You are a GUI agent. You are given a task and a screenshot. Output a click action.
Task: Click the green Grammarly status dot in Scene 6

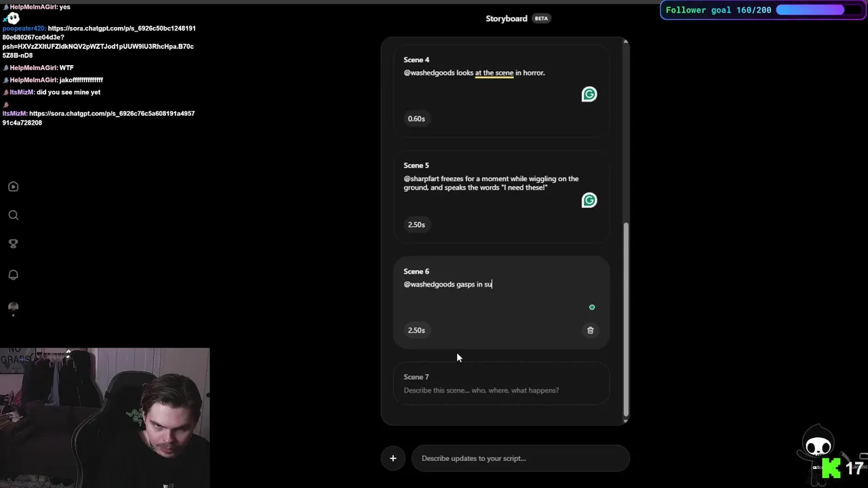coord(592,308)
